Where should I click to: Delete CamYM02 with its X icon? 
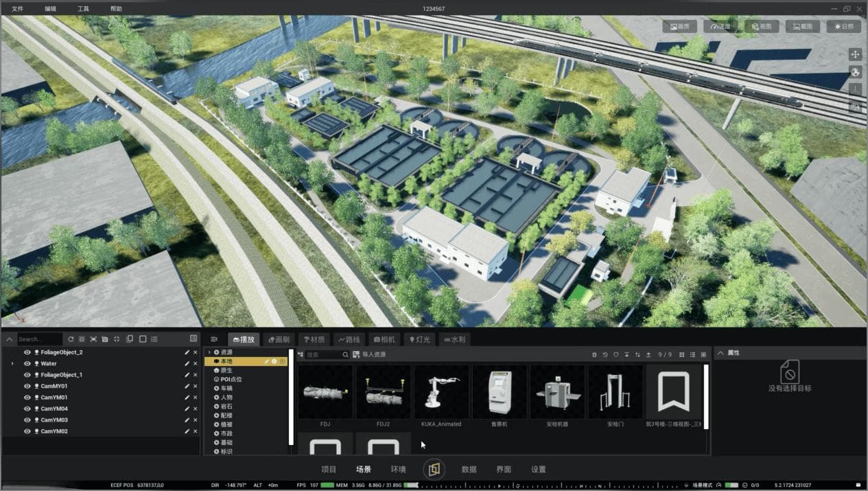click(x=195, y=431)
